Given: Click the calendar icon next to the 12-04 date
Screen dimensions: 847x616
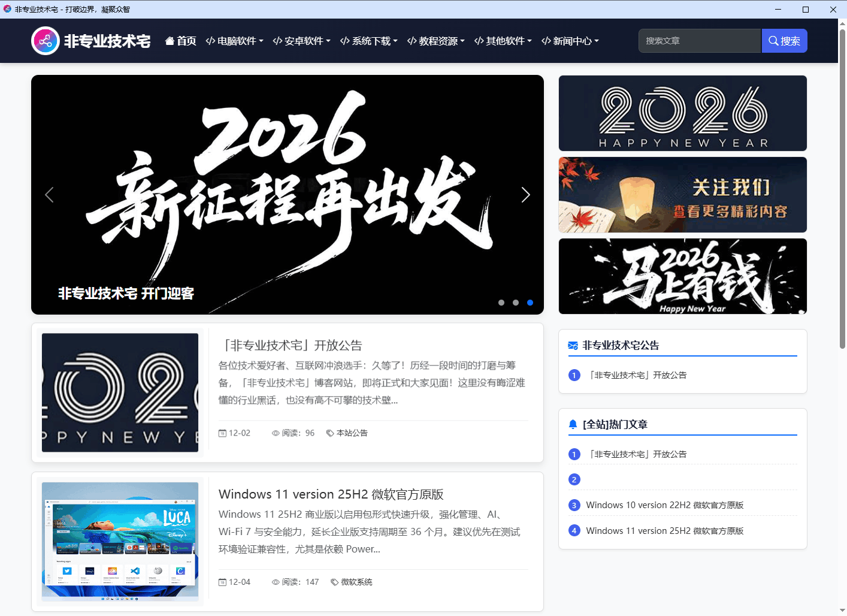Looking at the screenshot, I should [x=222, y=581].
